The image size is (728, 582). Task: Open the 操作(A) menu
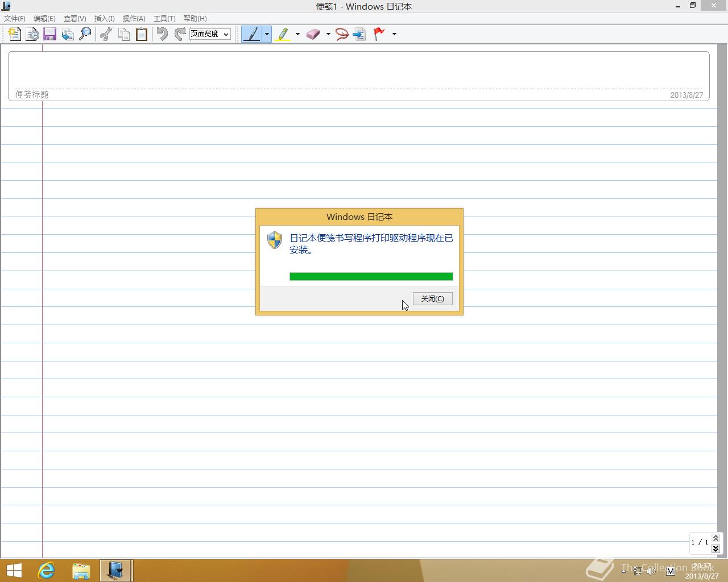(x=134, y=18)
